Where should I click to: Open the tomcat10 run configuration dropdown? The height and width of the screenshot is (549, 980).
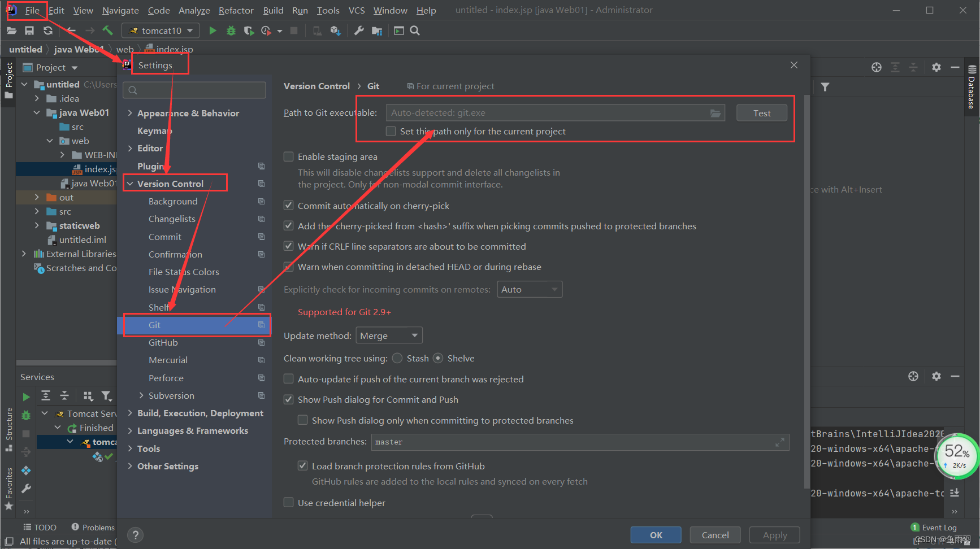161,30
